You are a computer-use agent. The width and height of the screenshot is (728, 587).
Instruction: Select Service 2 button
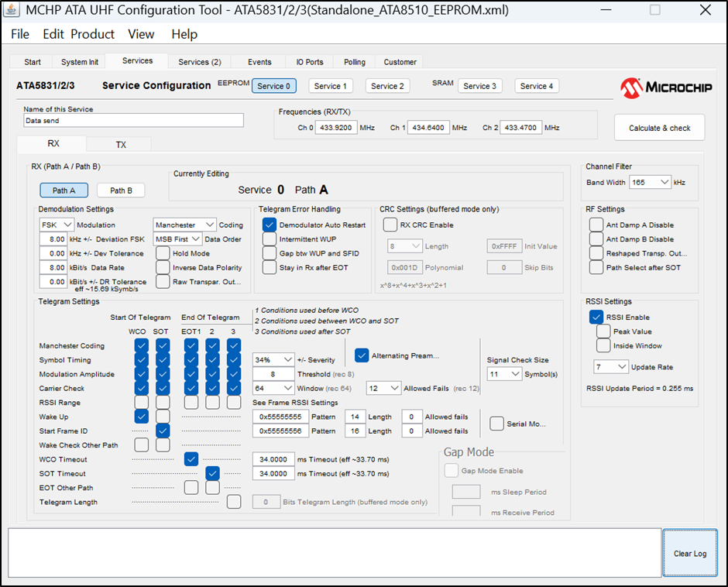pyautogui.click(x=388, y=86)
